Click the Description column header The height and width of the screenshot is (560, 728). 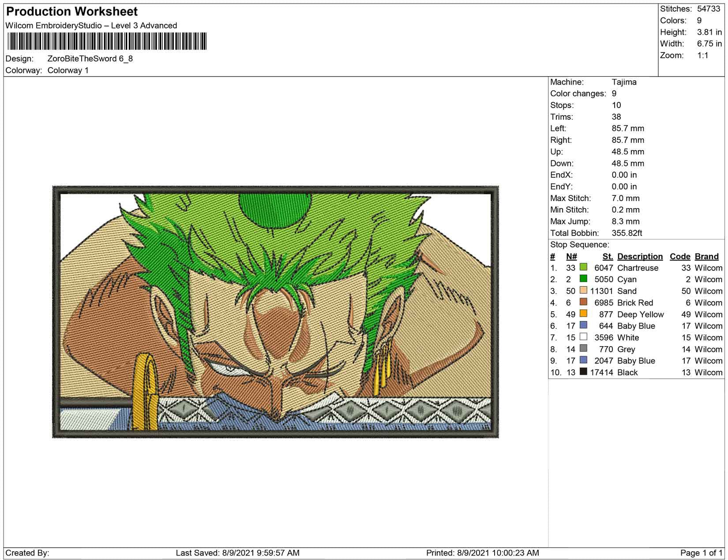(x=640, y=257)
